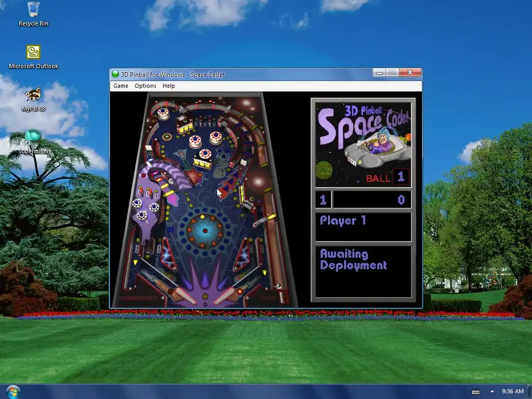Click the 'Awaiting Deployment' message text
Image resolution: width=532 pixels, height=399 pixels.
[x=353, y=260]
